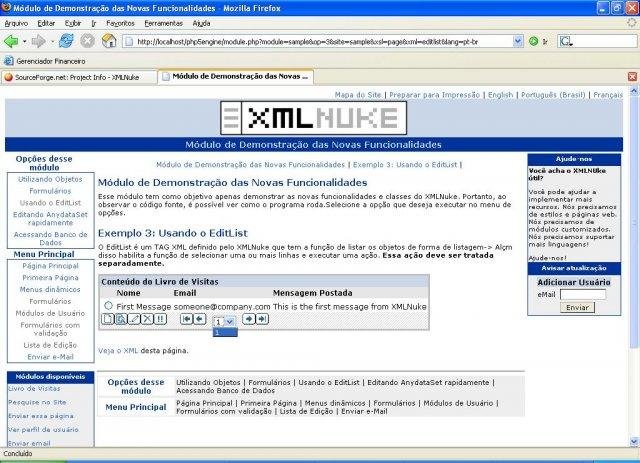The image size is (640, 463).
Task: Open the Back button history dropdown
Action: pos(24,42)
